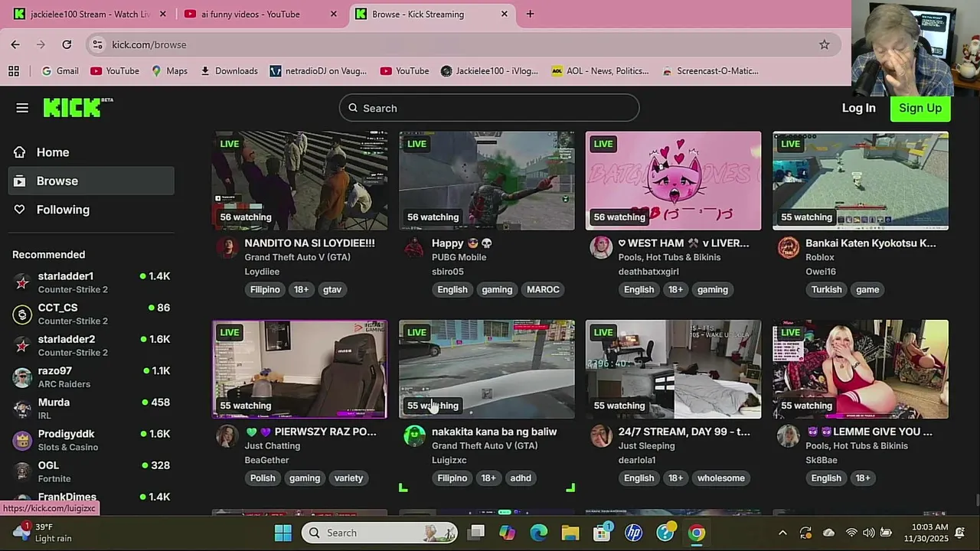Open Owei16 streamer avatar
Screen dimensions: 980x551
click(788, 247)
